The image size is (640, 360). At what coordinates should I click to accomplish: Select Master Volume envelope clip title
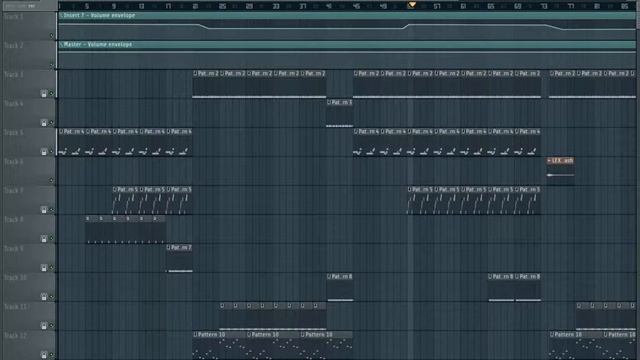tap(98, 44)
